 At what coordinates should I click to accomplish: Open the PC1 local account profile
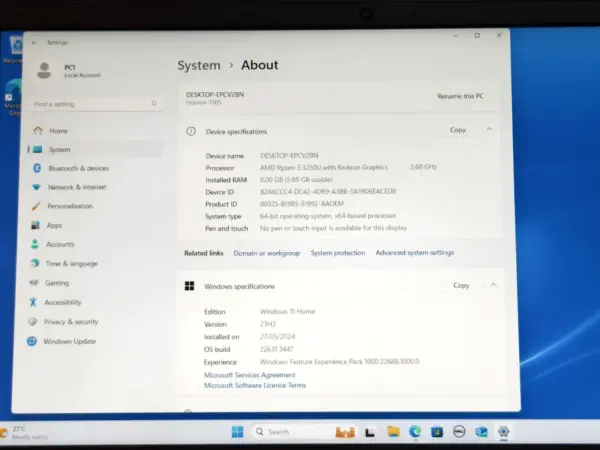coord(69,71)
